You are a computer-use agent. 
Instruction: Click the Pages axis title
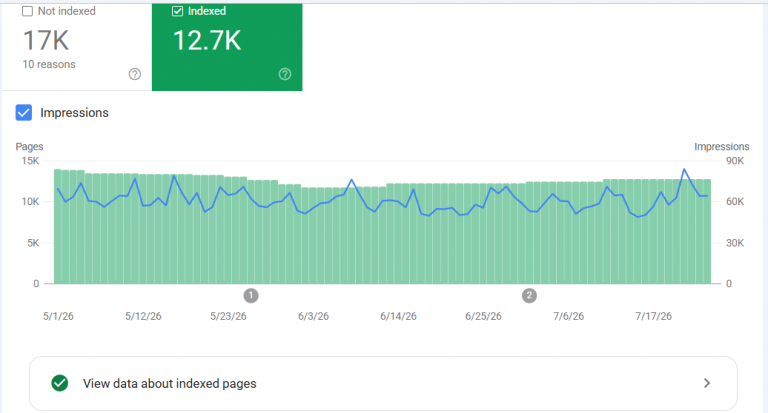29,146
